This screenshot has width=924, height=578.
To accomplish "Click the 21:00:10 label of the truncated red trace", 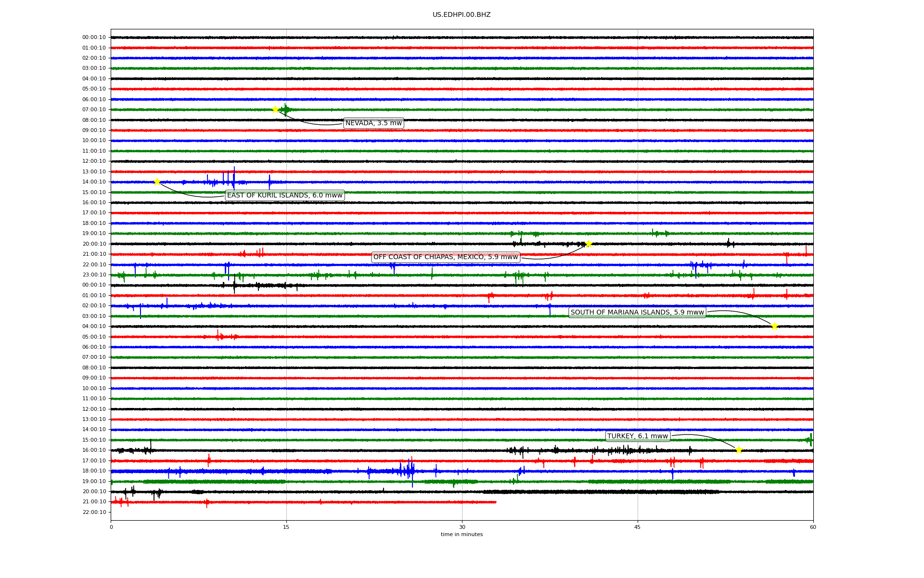I will click(x=94, y=501).
